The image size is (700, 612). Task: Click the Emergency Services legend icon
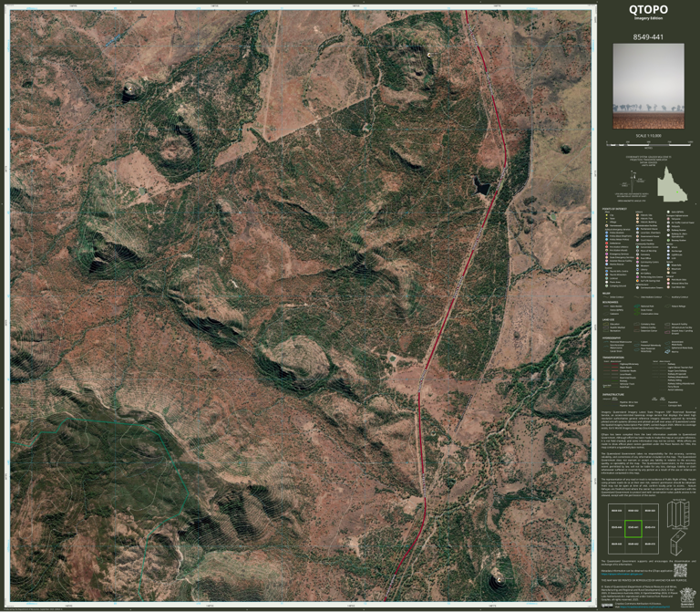point(607,254)
